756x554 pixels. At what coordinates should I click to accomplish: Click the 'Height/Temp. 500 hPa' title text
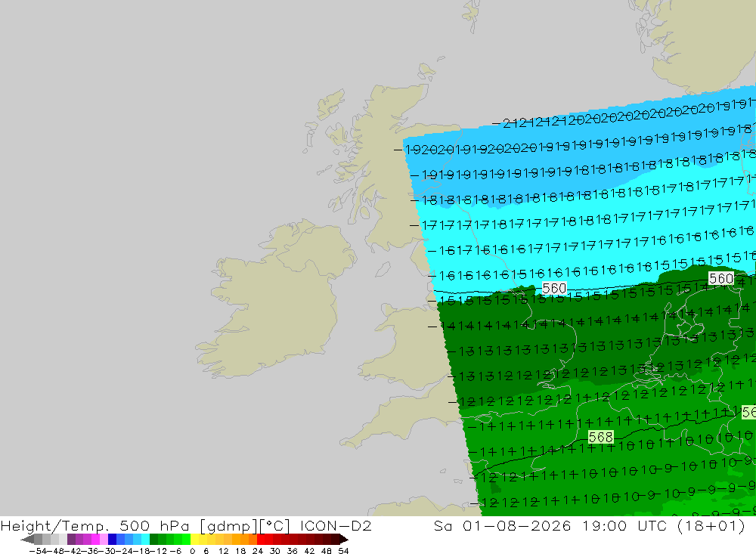[x=95, y=525]
